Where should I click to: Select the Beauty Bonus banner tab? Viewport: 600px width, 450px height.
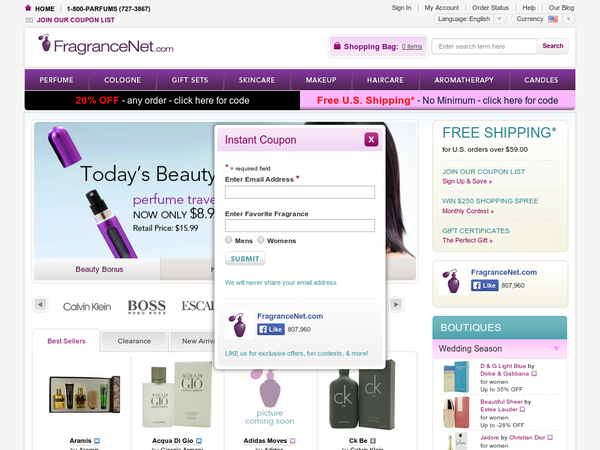[x=99, y=269]
